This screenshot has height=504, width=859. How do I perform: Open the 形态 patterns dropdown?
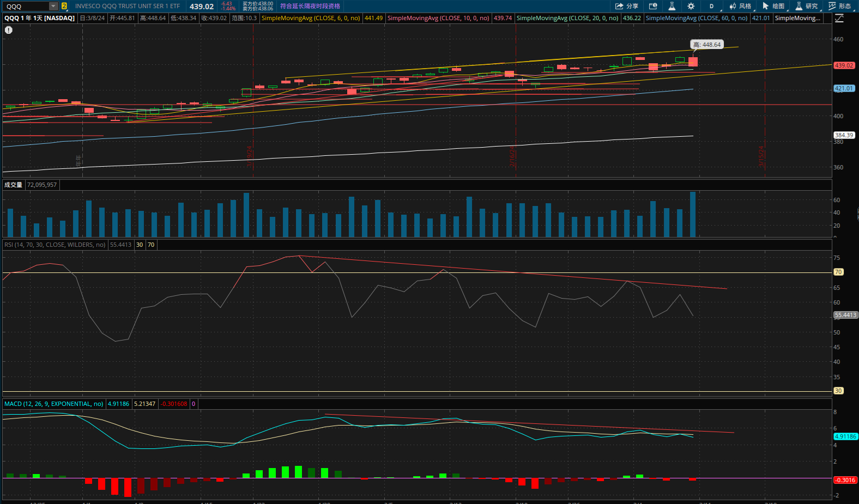click(x=840, y=6)
